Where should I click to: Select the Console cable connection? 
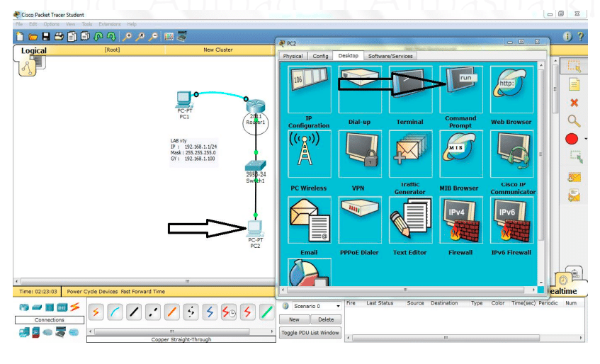pyautogui.click(x=115, y=313)
